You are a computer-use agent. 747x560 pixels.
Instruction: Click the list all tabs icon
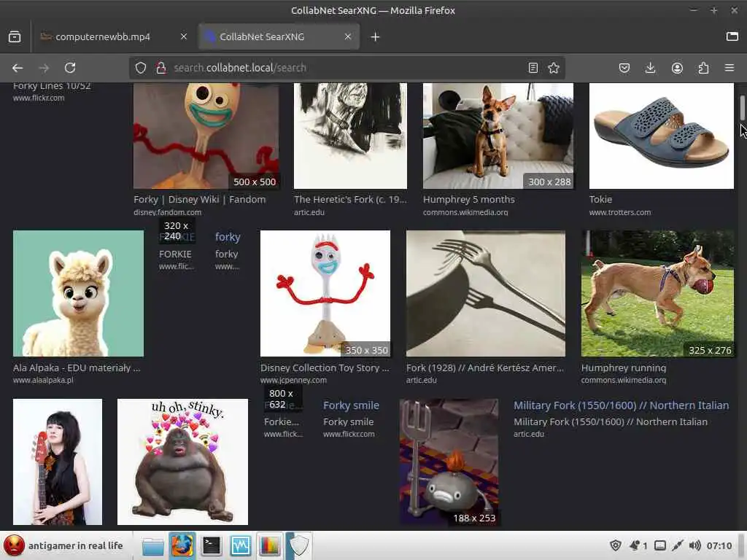click(732, 36)
